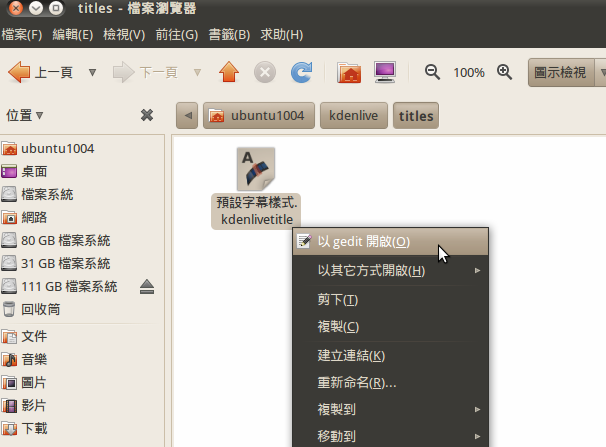The image size is (606, 447).
Task: Expand the 複製到 submenu
Action: (x=390, y=409)
